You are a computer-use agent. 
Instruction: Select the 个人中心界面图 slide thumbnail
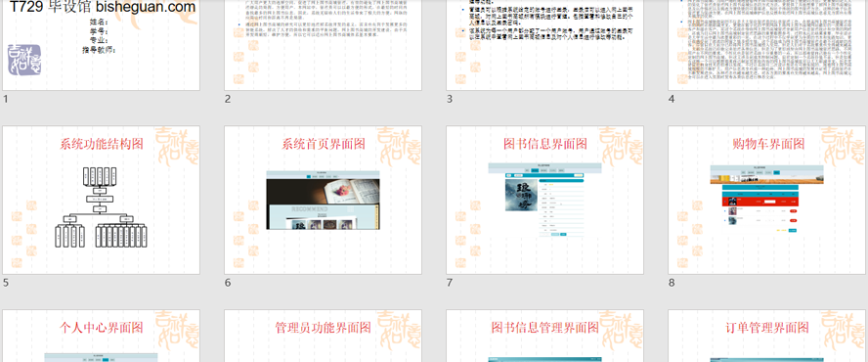[x=102, y=336]
